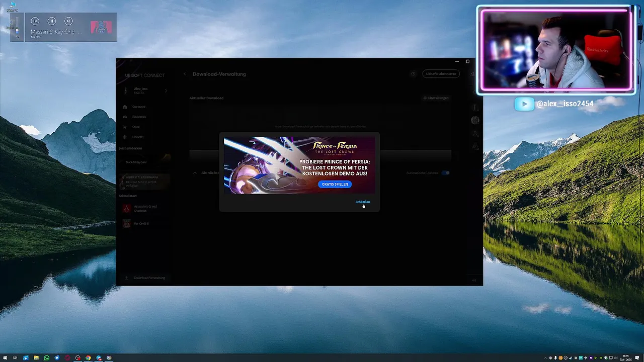Pause playback in the media overlay
This screenshot has width=644, height=362.
pyautogui.click(x=52, y=21)
